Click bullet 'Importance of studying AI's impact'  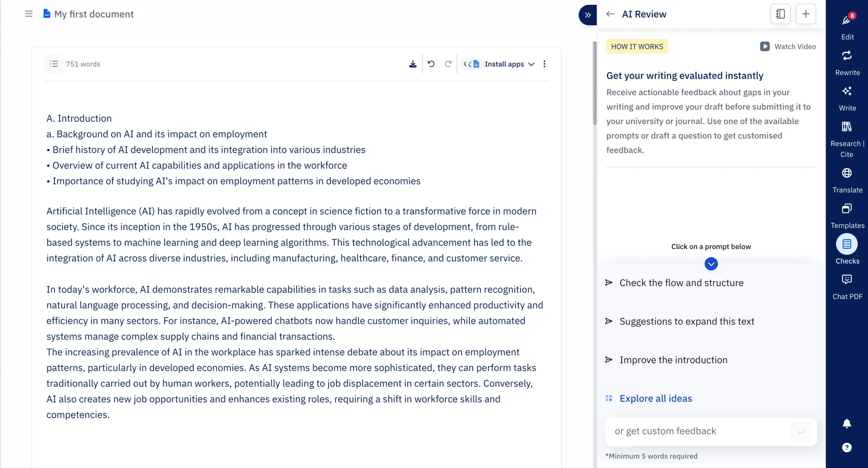(x=233, y=181)
